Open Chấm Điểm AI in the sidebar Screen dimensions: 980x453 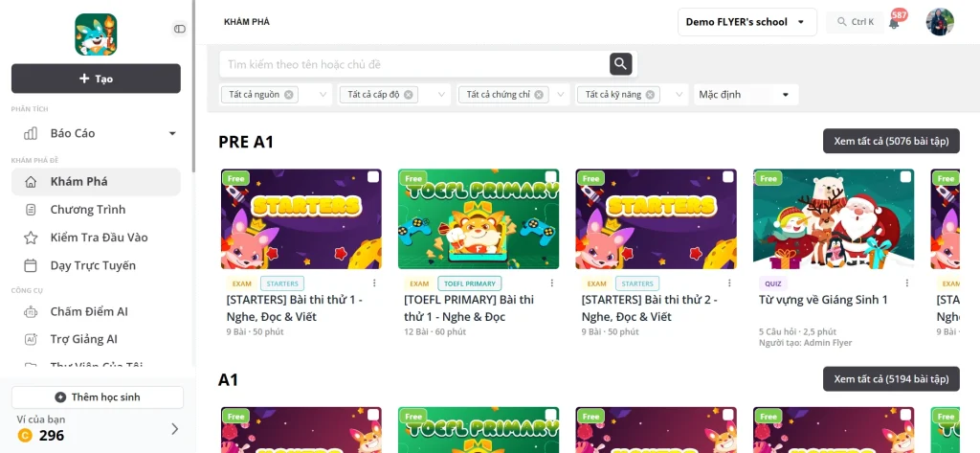[x=96, y=311]
